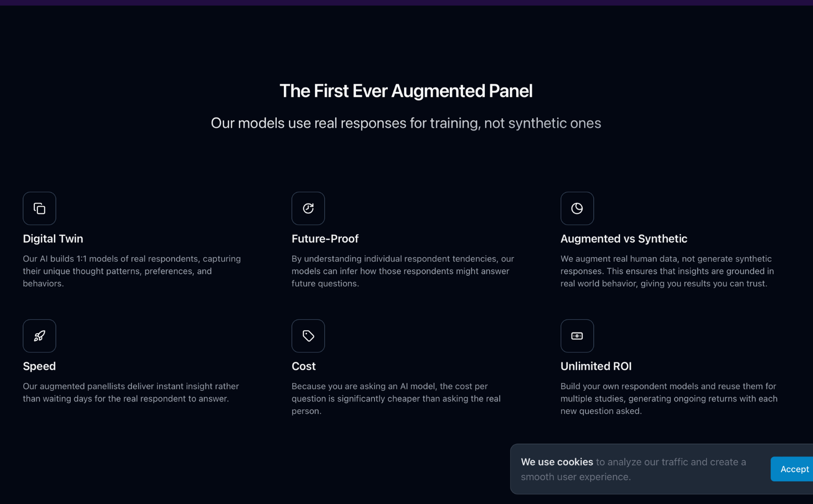Click the Future-Proof clock arrow icon
Image resolution: width=813 pixels, height=504 pixels.
[x=308, y=208]
